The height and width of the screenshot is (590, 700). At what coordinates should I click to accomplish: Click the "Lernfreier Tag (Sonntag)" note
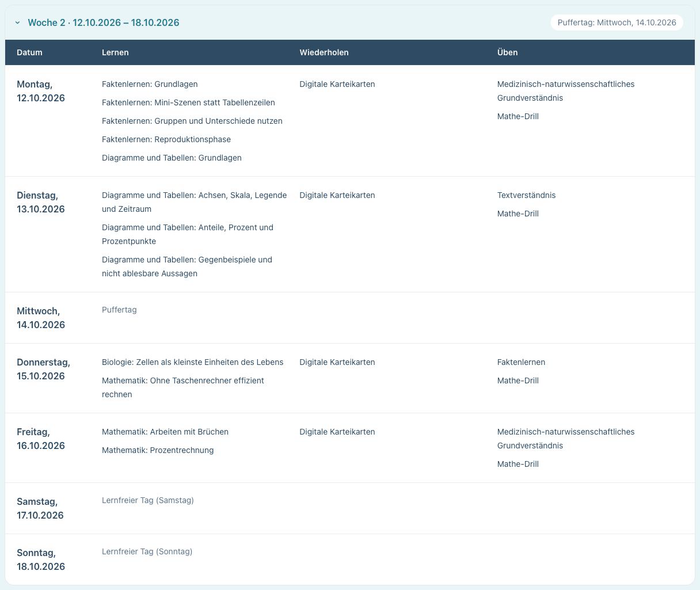(147, 551)
